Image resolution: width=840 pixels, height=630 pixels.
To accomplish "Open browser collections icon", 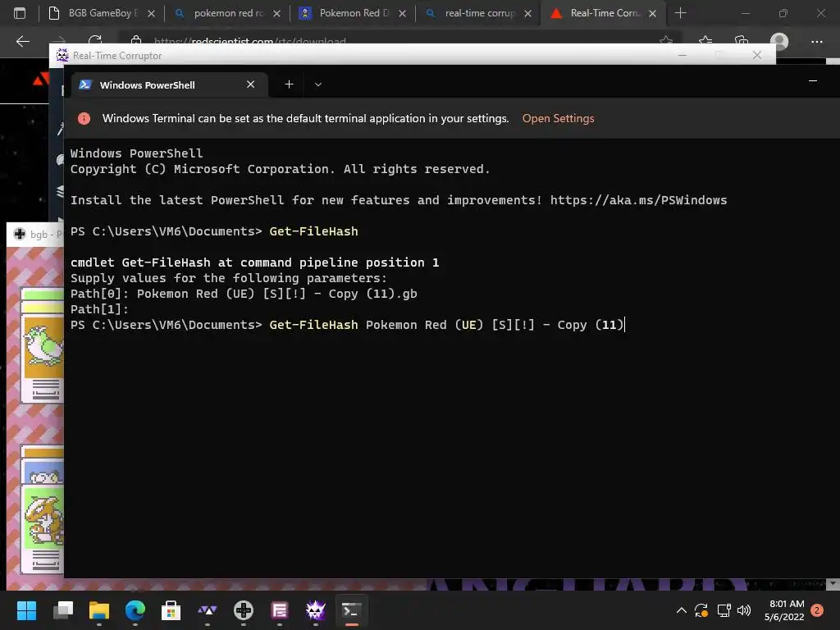I will tap(742, 41).
